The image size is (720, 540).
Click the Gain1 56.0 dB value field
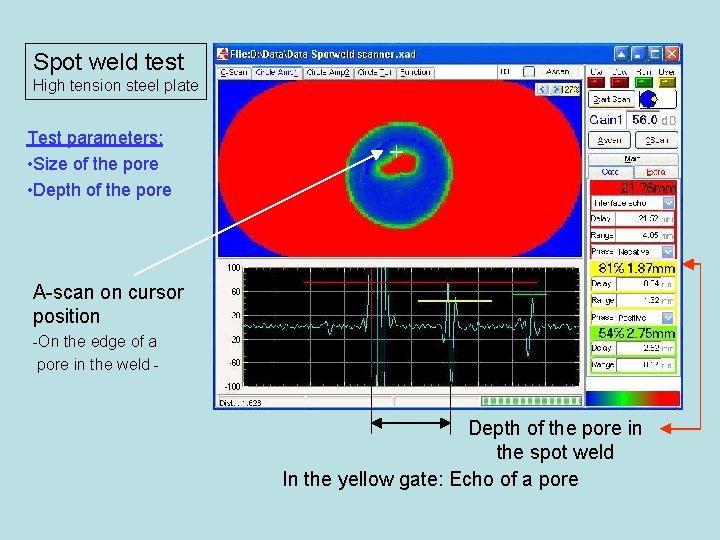(644, 120)
